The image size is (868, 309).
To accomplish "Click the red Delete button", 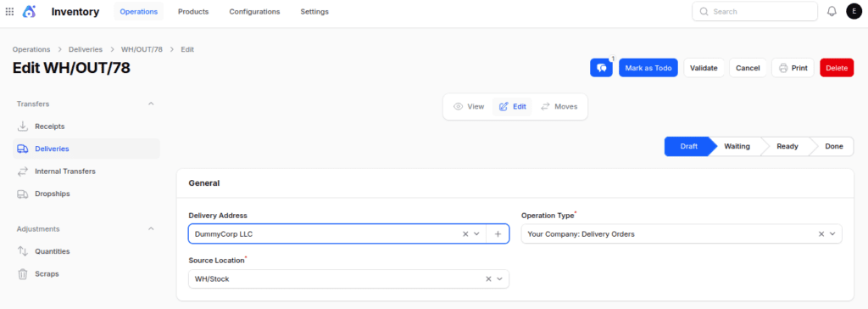I will coord(837,68).
